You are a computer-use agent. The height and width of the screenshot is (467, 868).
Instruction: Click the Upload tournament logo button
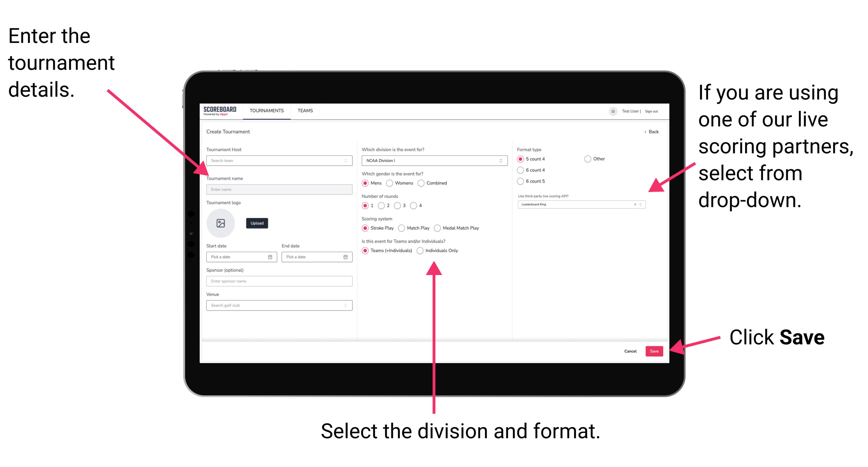click(256, 223)
